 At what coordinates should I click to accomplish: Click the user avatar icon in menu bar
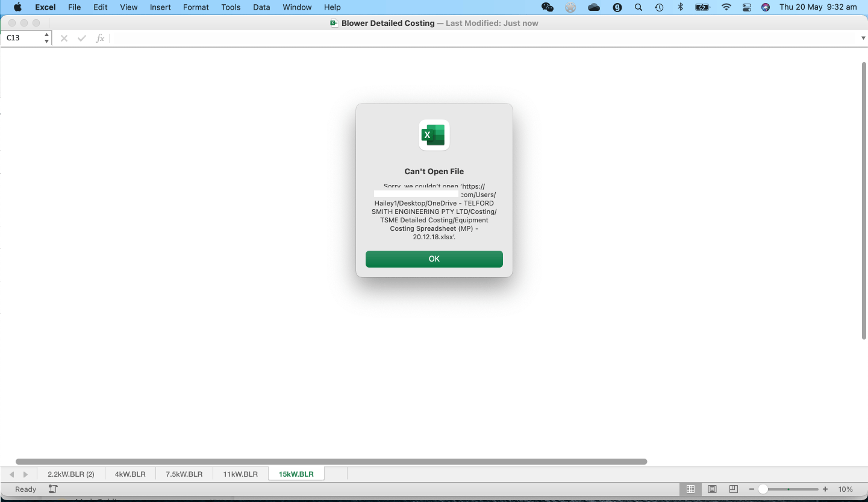pos(570,7)
